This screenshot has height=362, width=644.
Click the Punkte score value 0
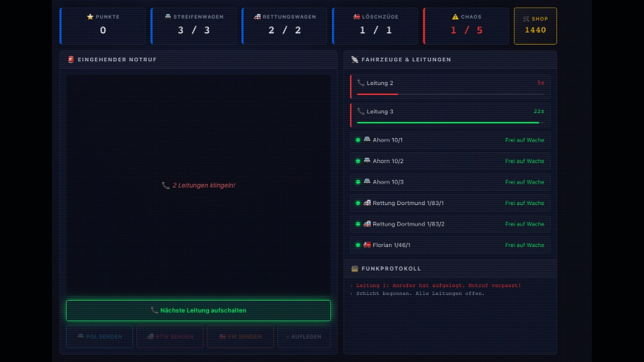click(103, 30)
